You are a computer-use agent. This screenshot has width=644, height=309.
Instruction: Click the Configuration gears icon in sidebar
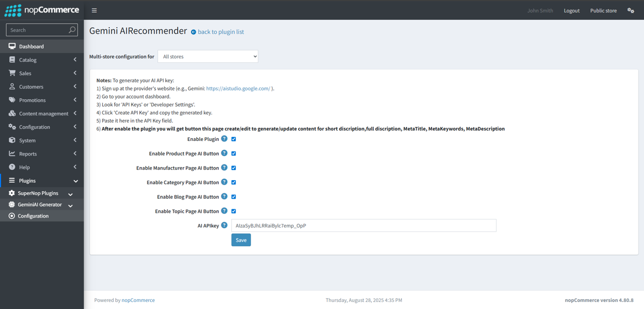click(x=12, y=127)
